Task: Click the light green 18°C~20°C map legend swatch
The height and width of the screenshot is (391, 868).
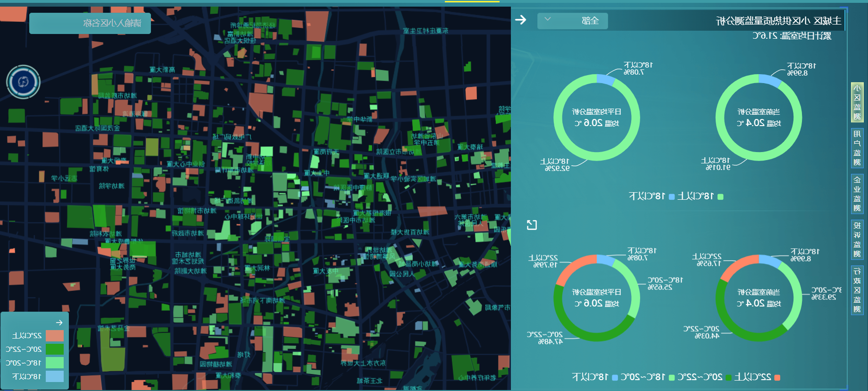Action: (x=55, y=363)
